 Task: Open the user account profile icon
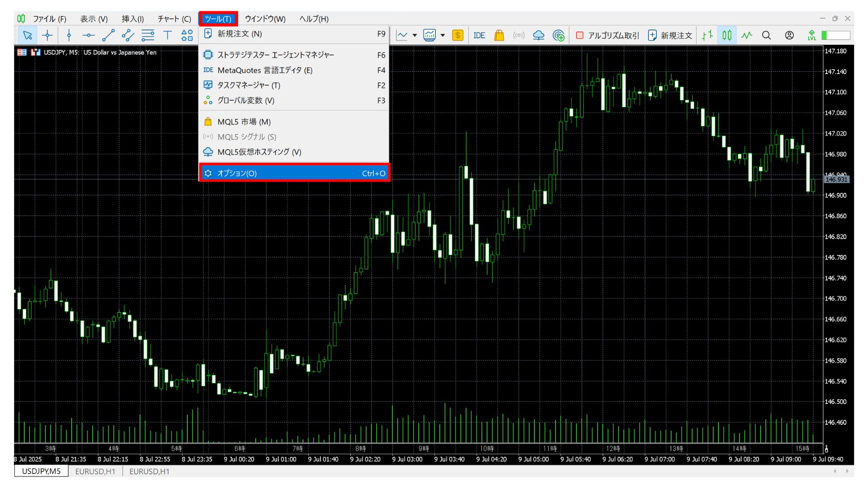tap(789, 35)
